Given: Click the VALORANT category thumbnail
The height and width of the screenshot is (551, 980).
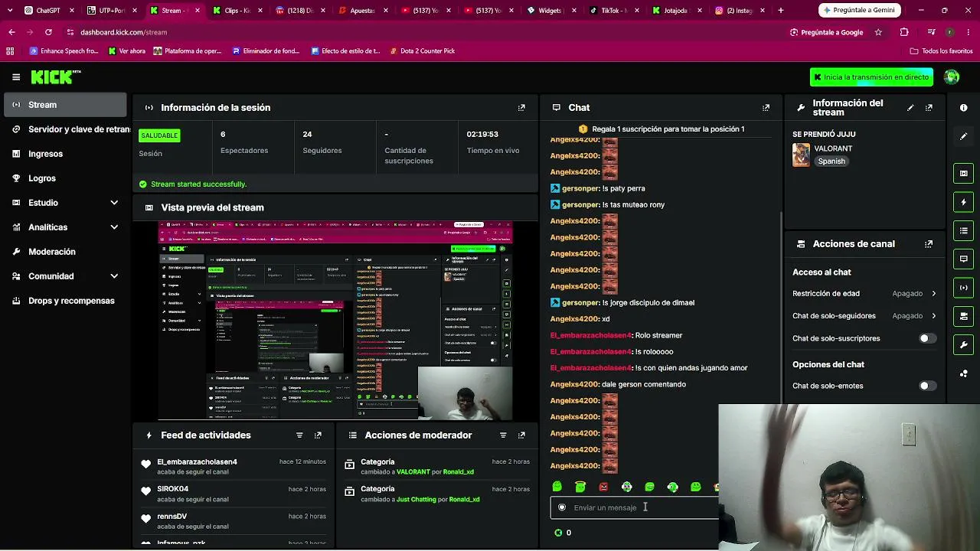Looking at the screenshot, I should pyautogui.click(x=801, y=155).
